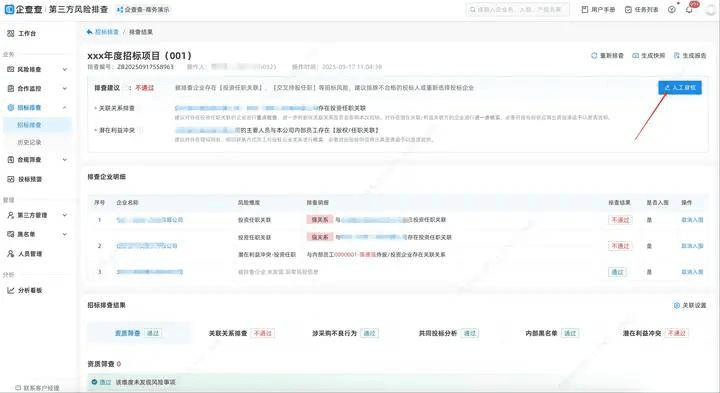Click the 联系客户经理 chat icon
Screen dimensions: 720x393
(18, 388)
